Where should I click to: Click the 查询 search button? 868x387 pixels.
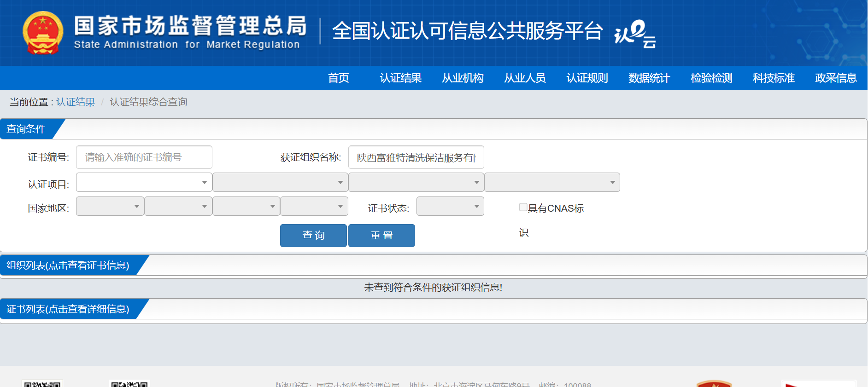(313, 236)
